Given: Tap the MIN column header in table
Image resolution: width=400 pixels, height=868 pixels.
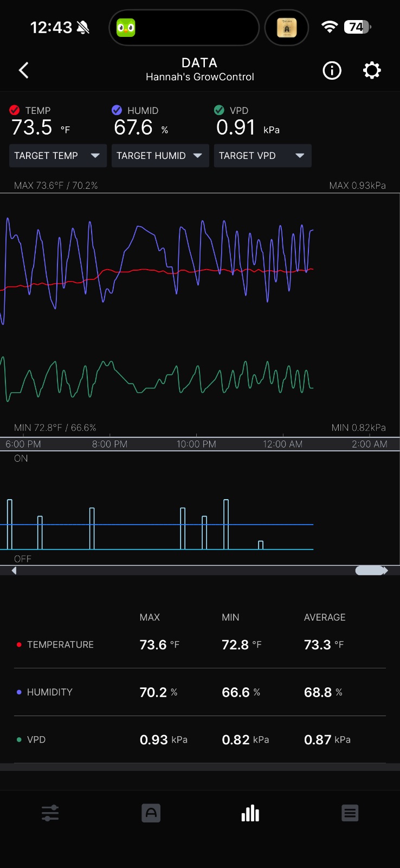Looking at the screenshot, I should click(x=230, y=617).
